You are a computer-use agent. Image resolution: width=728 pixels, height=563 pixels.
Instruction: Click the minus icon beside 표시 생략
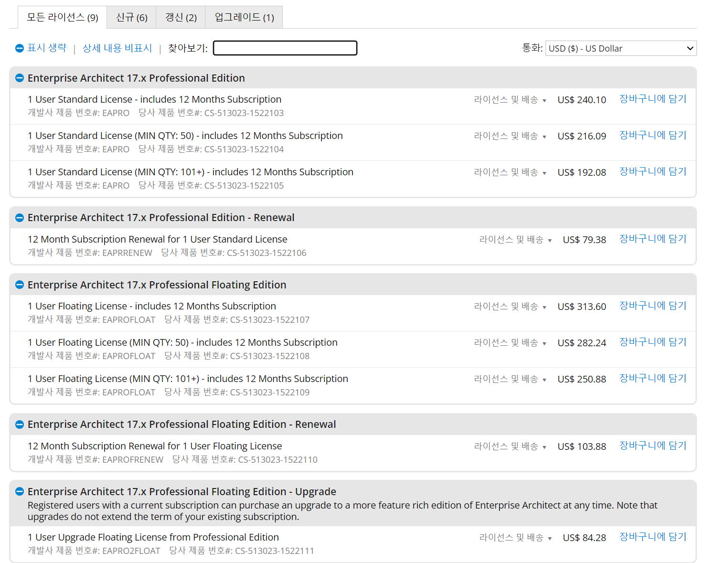(20, 48)
